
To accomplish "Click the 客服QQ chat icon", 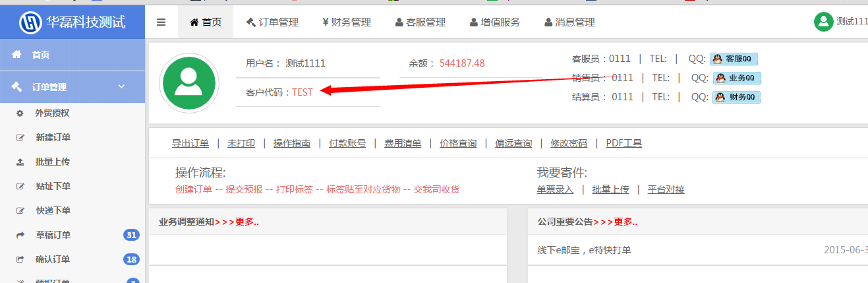I will tap(734, 59).
